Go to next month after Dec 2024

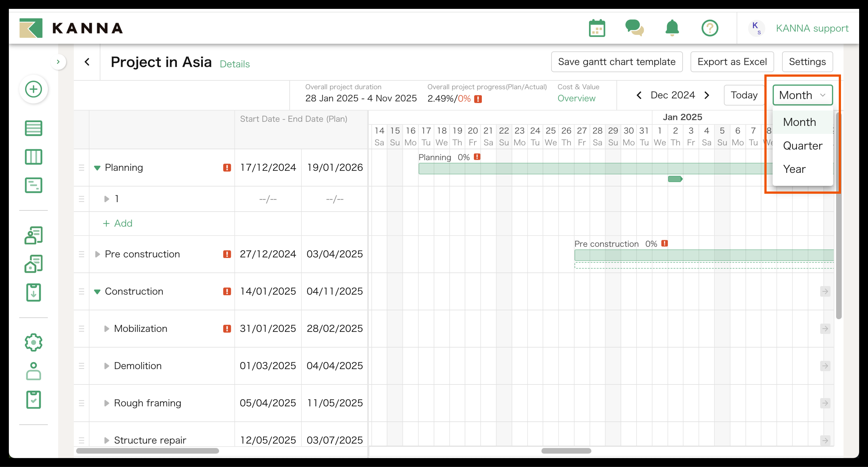(x=707, y=95)
